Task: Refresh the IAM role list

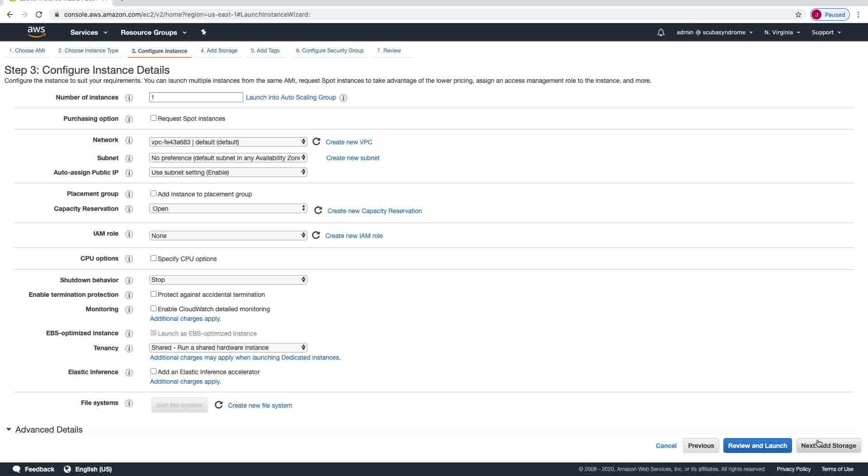Action: [316, 235]
